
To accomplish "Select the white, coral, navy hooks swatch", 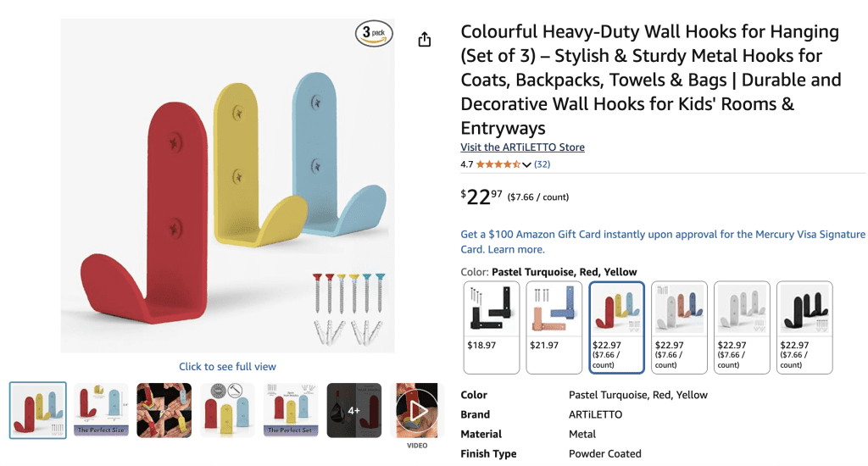I will click(679, 327).
